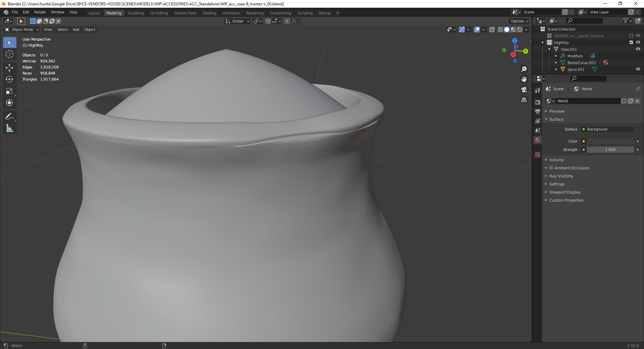This screenshot has width=644, height=349.
Task: Switch to the Shading workspace tab
Action: click(x=209, y=13)
